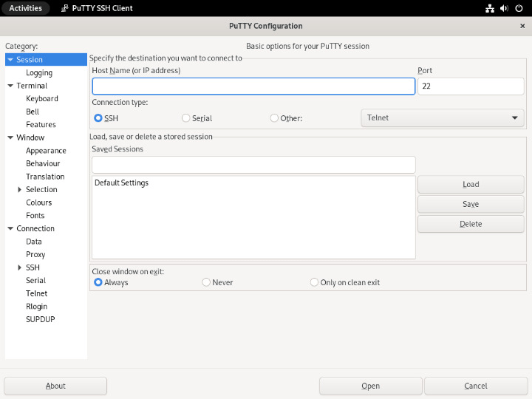Open the Activities overview

tap(25, 8)
